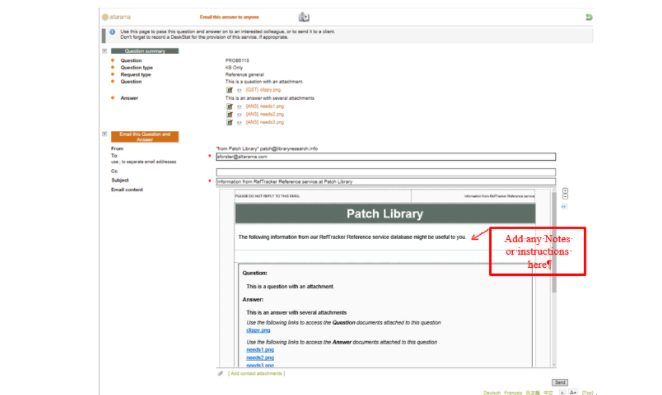
Task: Click into the To email address field
Action: 386,157
